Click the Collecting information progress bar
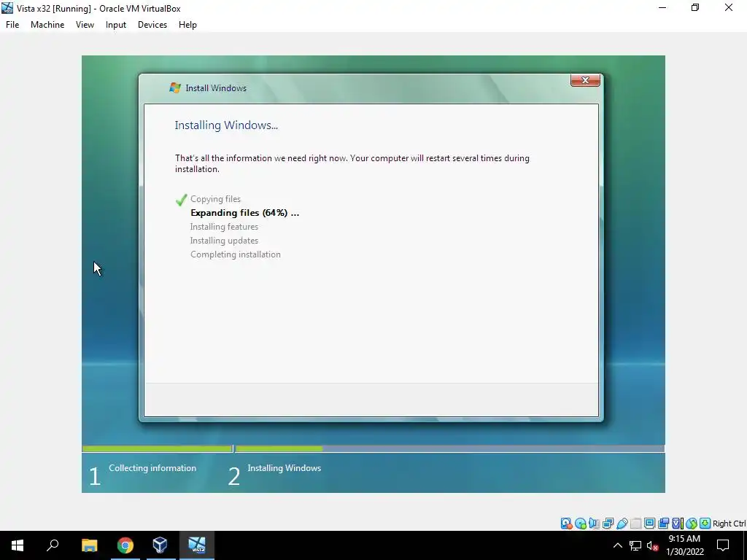Screen dimensions: 747x560 click(x=157, y=448)
